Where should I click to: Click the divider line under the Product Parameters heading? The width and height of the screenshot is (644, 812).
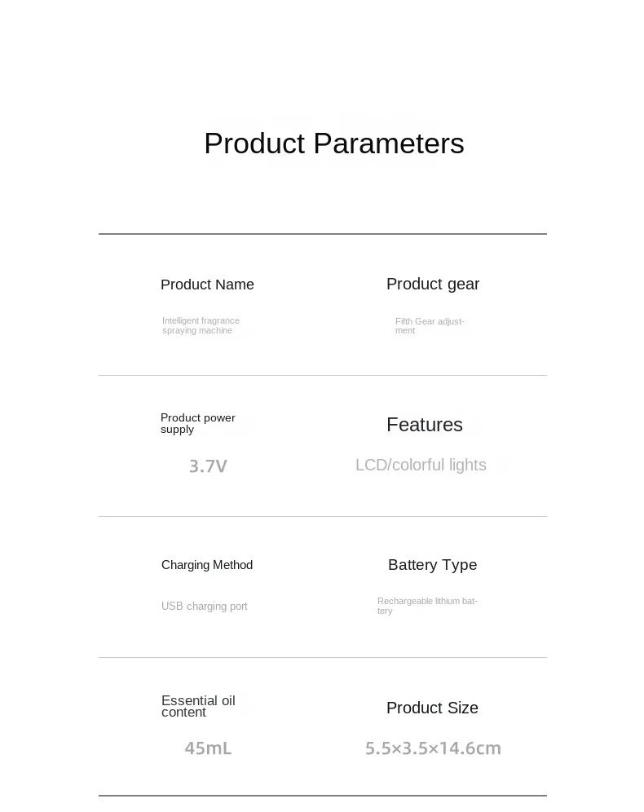click(x=322, y=234)
